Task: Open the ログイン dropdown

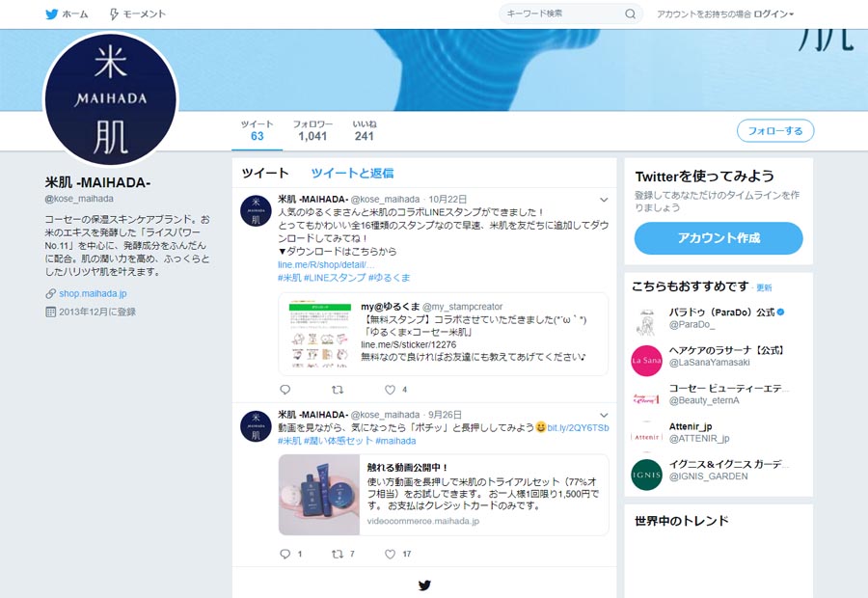Action: [773, 14]
